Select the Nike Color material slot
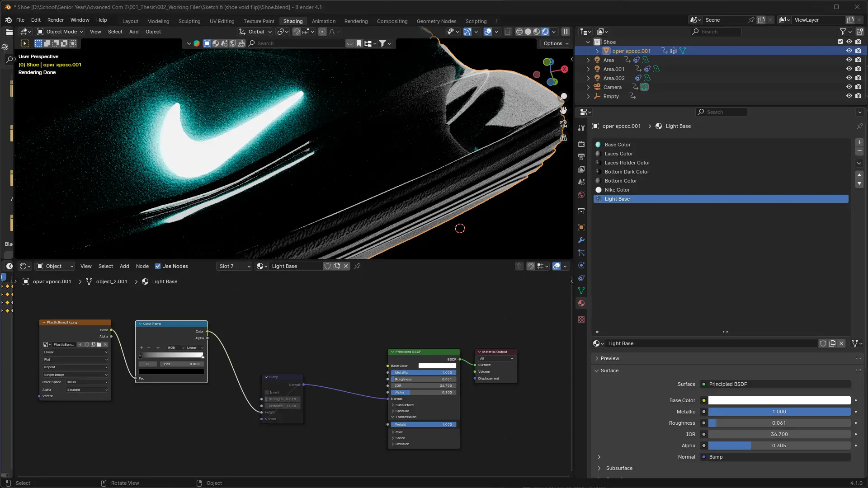Image resolution: width=868 pixels, height=488 pixels. click(617, 190)
